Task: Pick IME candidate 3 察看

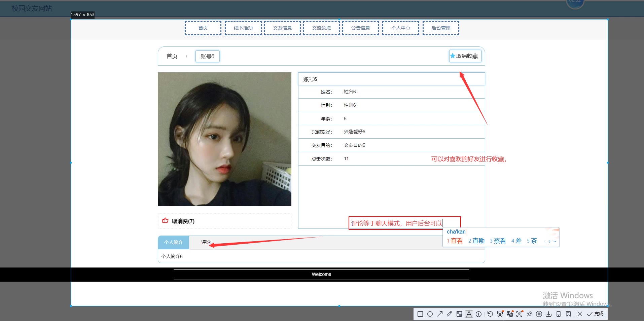Action: point(498,241)
